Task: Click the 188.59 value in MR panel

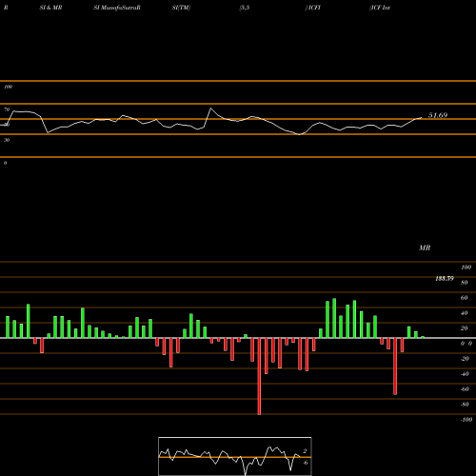Action: tap(445, 279)
